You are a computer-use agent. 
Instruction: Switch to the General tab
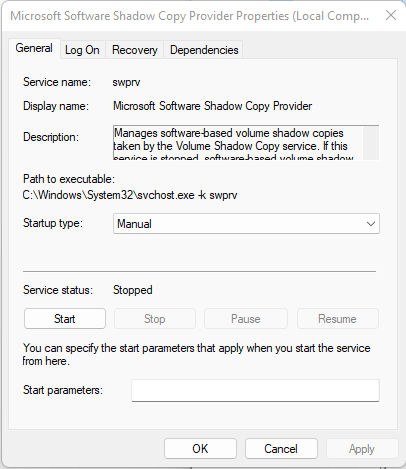[34, 49]
